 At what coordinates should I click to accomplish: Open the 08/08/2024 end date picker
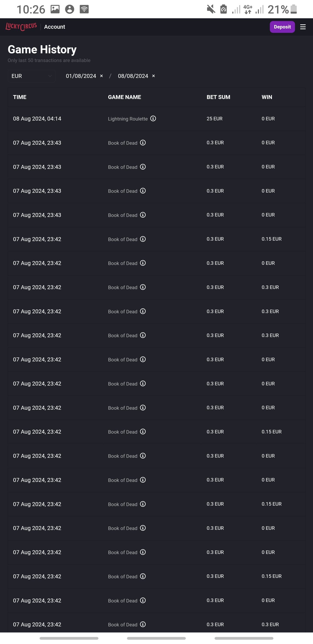point(133,76)
